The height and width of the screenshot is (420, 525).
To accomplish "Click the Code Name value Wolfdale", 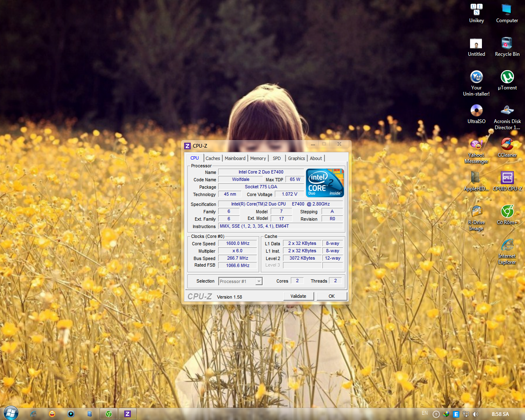I will 241,179.
